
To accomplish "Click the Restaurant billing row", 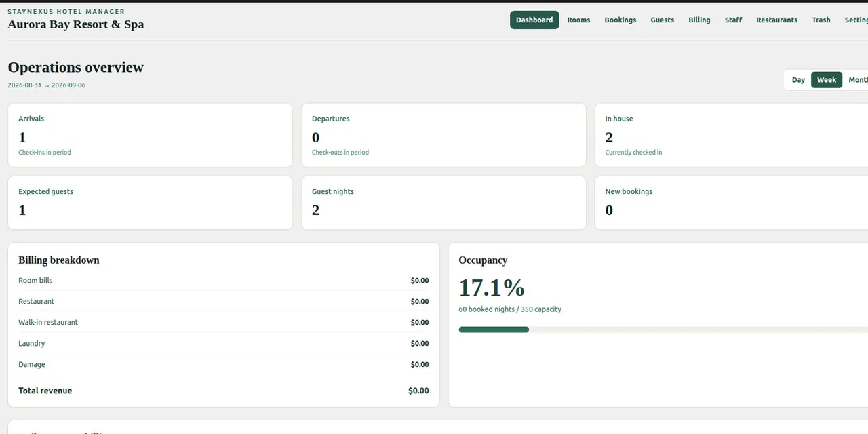I will tap(224, 301).
